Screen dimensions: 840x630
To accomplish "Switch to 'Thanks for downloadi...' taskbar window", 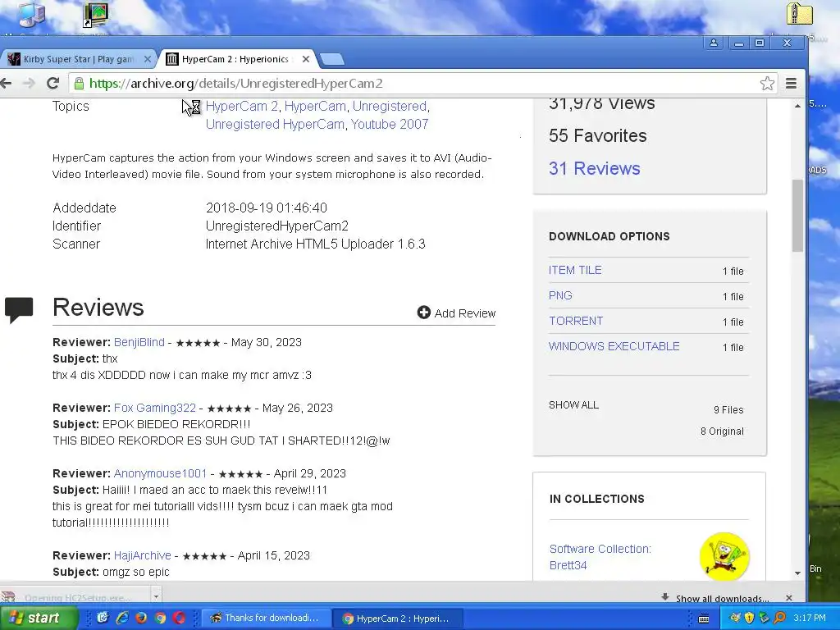I will point(265,618).
